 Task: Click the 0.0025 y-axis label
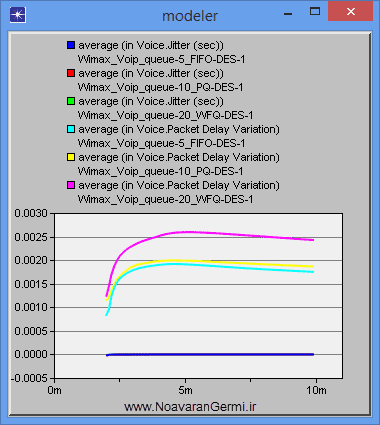31,237
